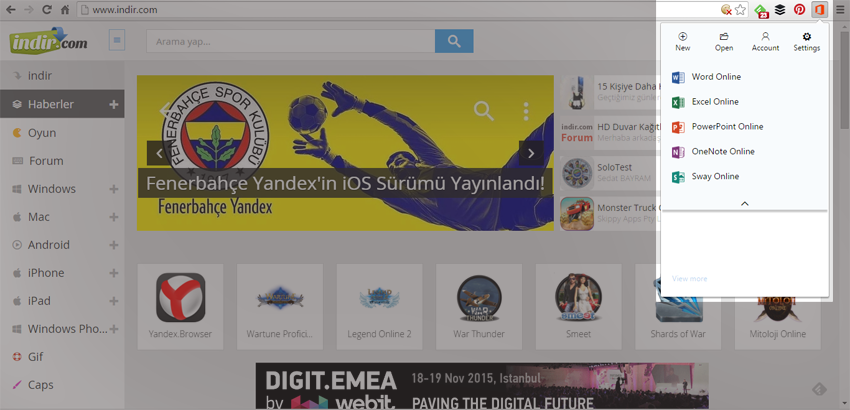Viewport: 850px width, 410px height.
Task: Click the Arama yap search field
Action: tap(291, 41)
